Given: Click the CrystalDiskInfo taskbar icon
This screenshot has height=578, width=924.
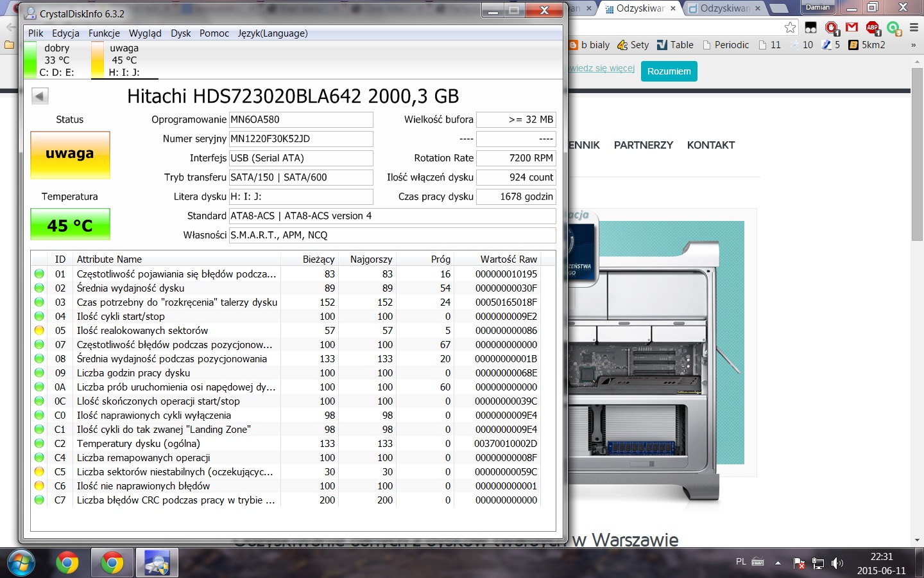Looking at the screenshot, I should [157, 563].
